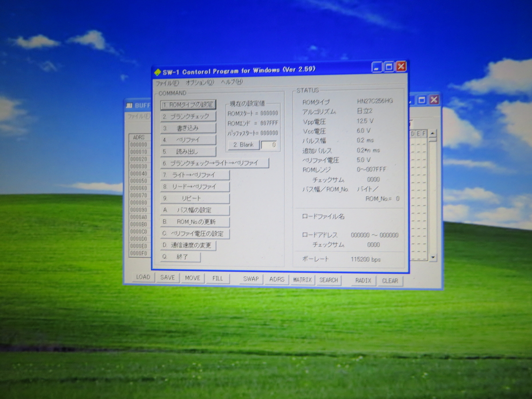Maximize the BUFF window
Screen dimensions: 532x399
pos(422,100)
